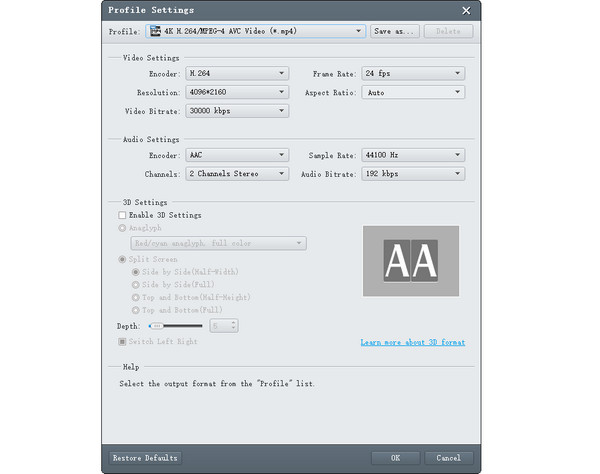Expand the Frame Rate dropdown
The width and height of the screenshot is (600, 474).
pos(458,73)
